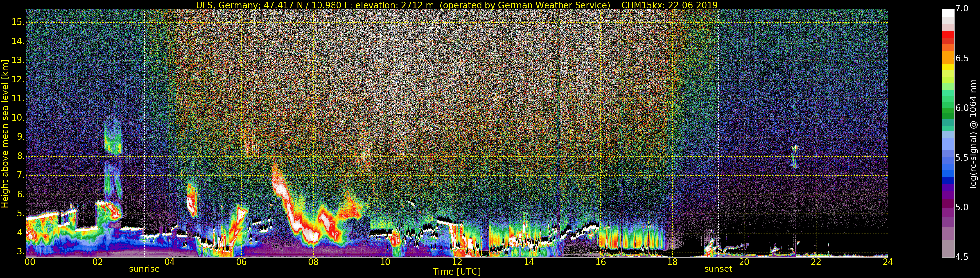Screen dimensions: 980x278
Task: Click the "Time [UTC]" axis label
Action: click(x=457, y=271)
